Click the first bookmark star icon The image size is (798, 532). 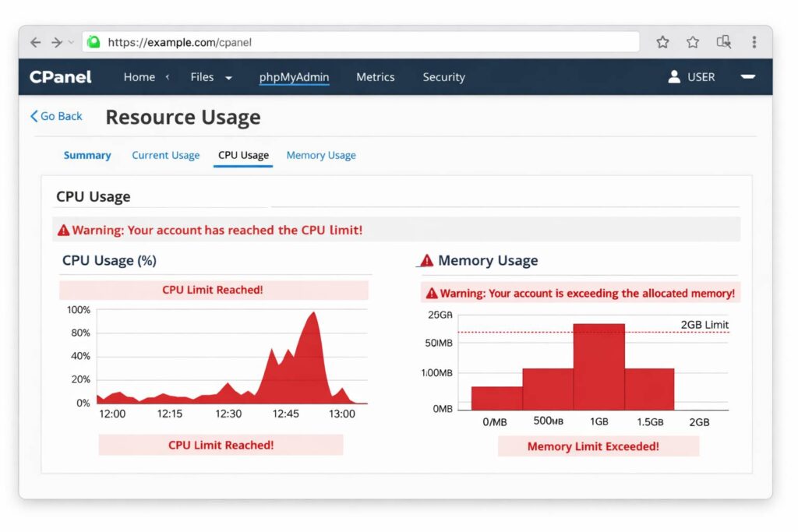662,42
